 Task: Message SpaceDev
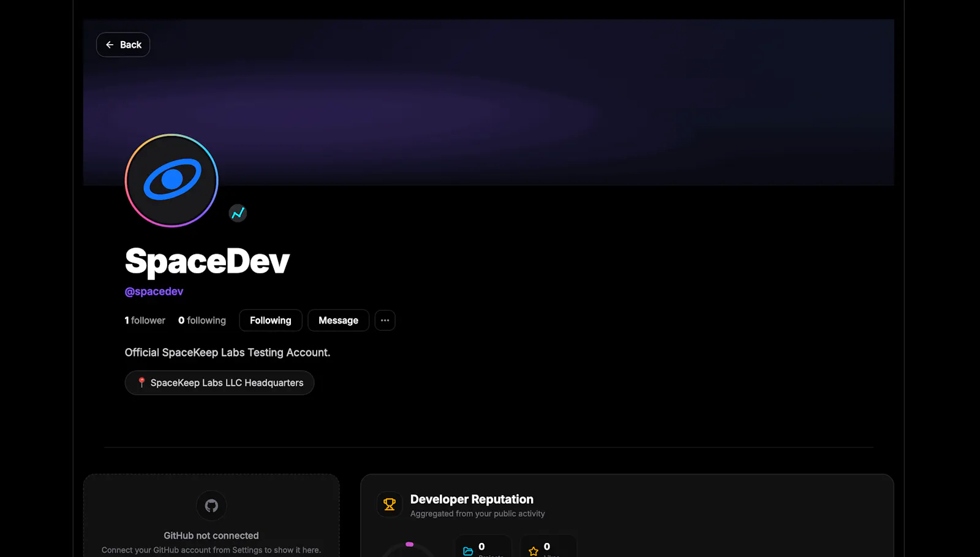click(x=338, y=320)
